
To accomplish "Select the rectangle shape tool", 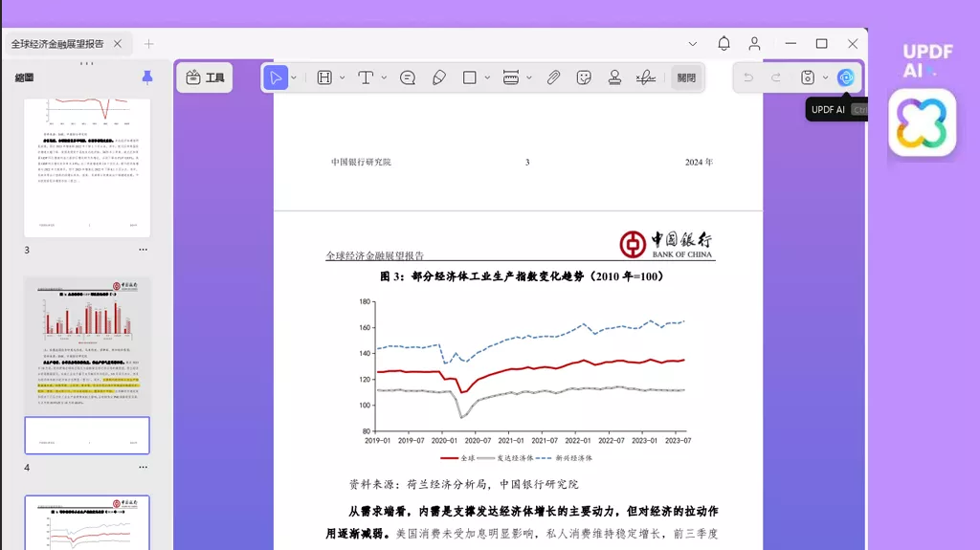I will coord(469,77).
